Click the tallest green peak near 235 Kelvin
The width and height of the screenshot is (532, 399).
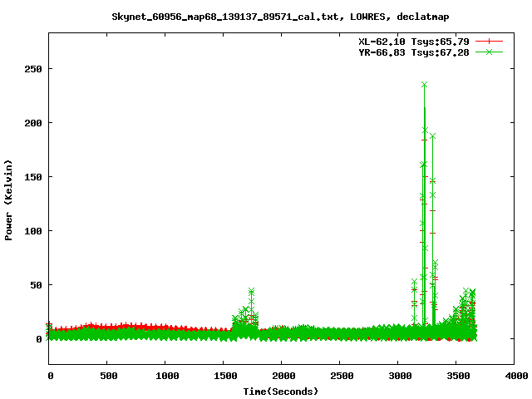tap(424, 85)
